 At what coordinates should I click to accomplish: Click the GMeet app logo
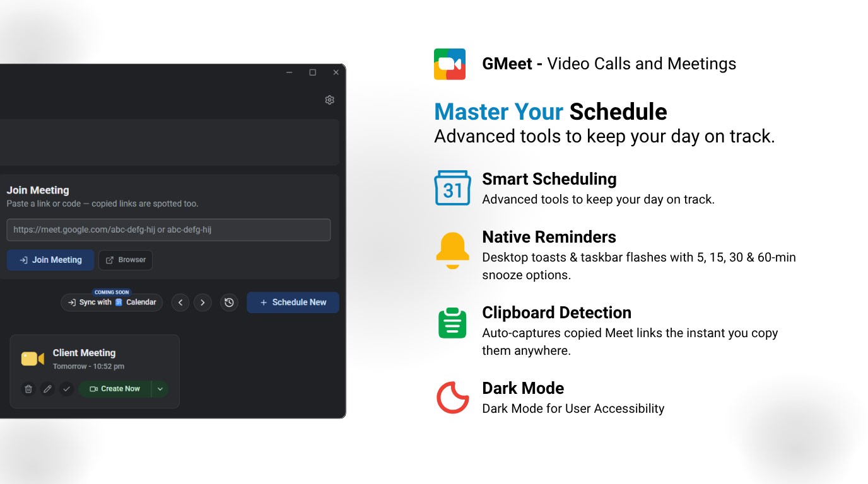point(450,64)
